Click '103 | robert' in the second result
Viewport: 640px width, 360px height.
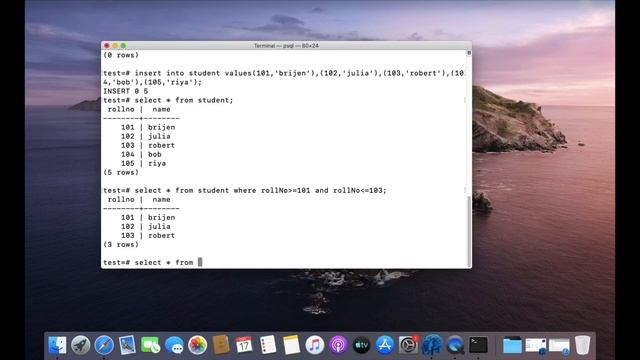[148, 236]
